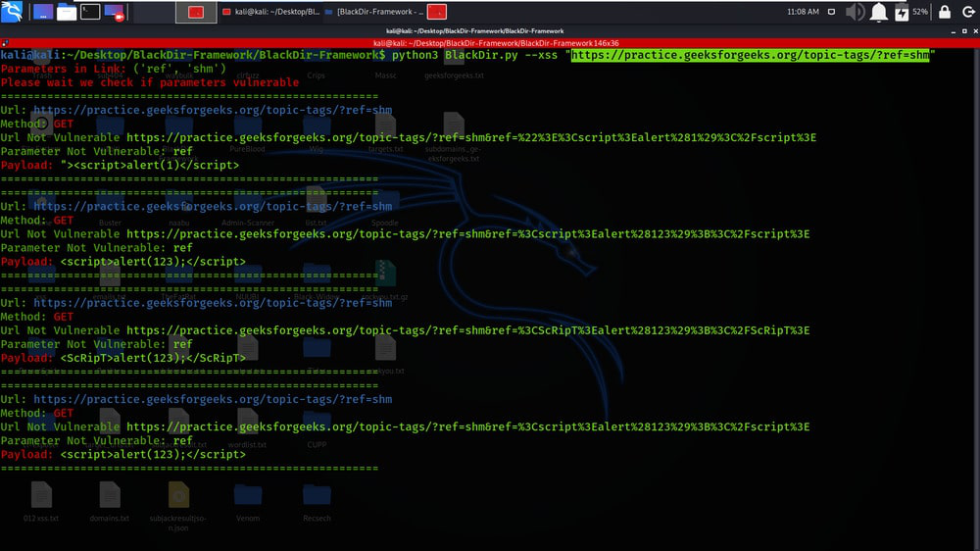Click the BlackDir.py text in the command line
Image resolution: width=980 pixels, height=551 pixels.
(481, 55)
